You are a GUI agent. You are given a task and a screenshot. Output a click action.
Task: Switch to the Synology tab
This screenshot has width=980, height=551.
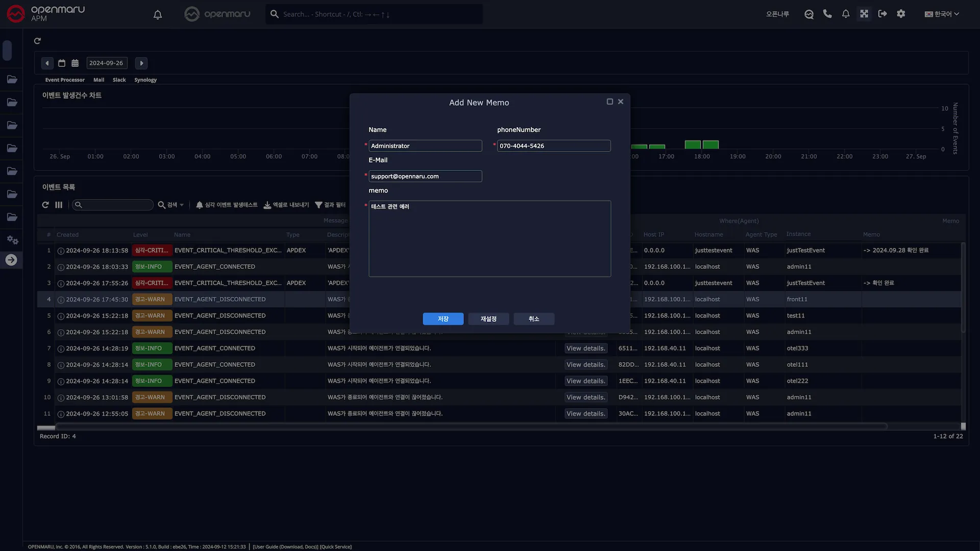(x=145, y=80)
